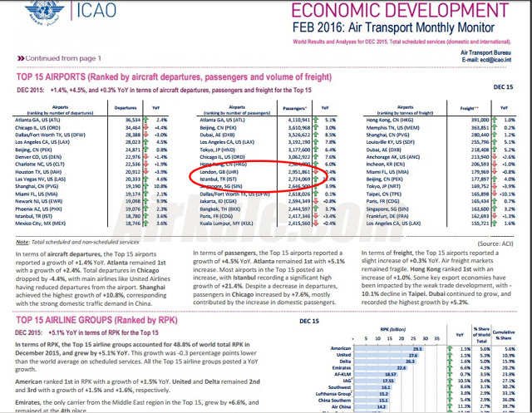The height and width of the screenshot is (413, 532).
Task: Click the Freight column header
Action: coord(469,109)
